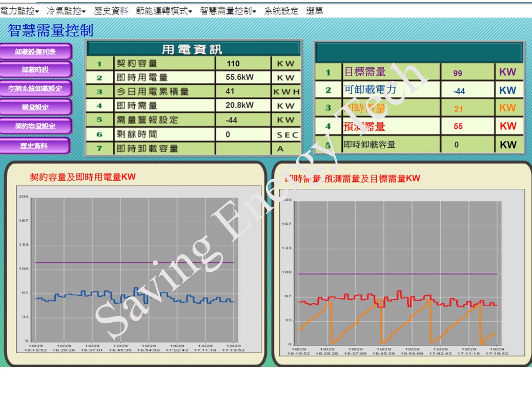This screenshot has height=395, width=532.
Task: Go to 空調系統卸載設定
Action: point(35,89)
